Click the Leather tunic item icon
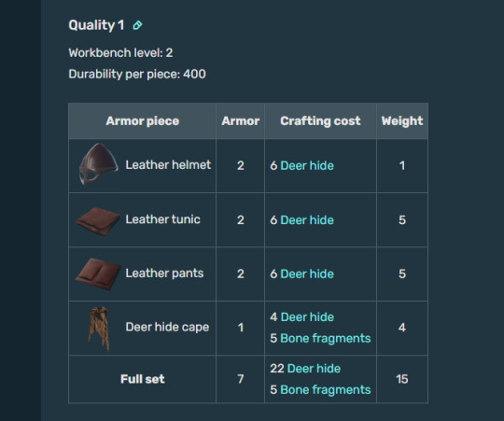 coord(98,221)
